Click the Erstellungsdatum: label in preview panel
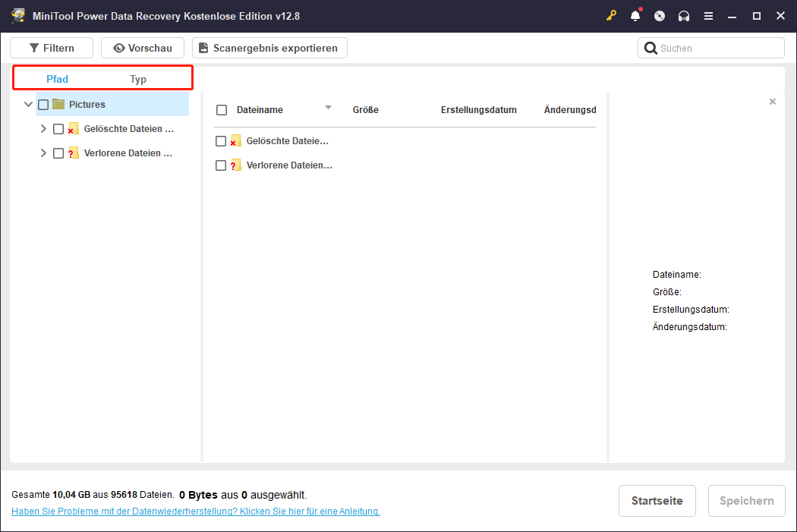 pyautogui.click(x=691, y=310)
